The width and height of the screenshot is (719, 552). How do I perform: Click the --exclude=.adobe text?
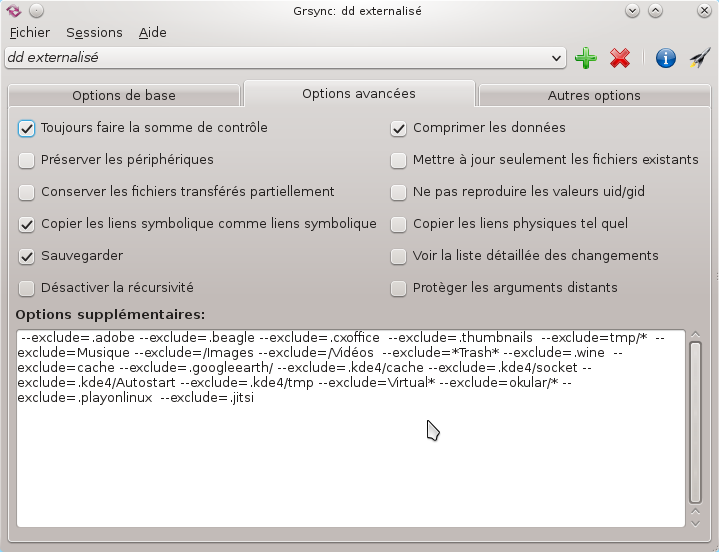click(x=78, y=338)
